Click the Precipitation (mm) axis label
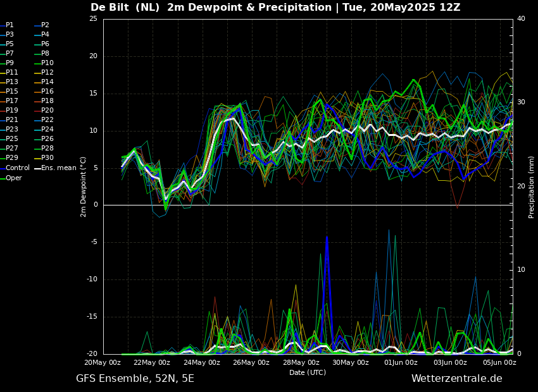This screenshot has width=538, height=392. point(532,187)
